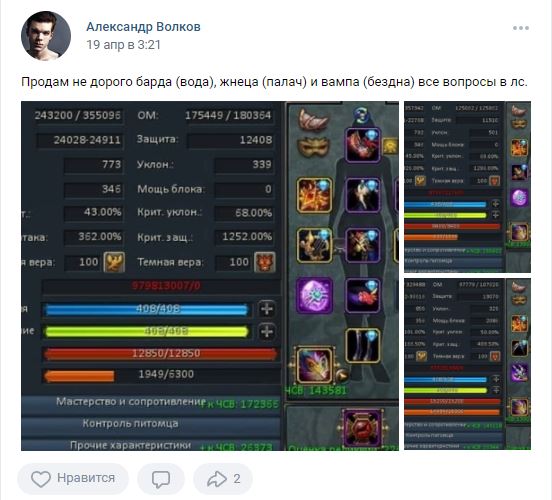
Task: Open the bottom right small screenshot
Action: pos(467,364)
